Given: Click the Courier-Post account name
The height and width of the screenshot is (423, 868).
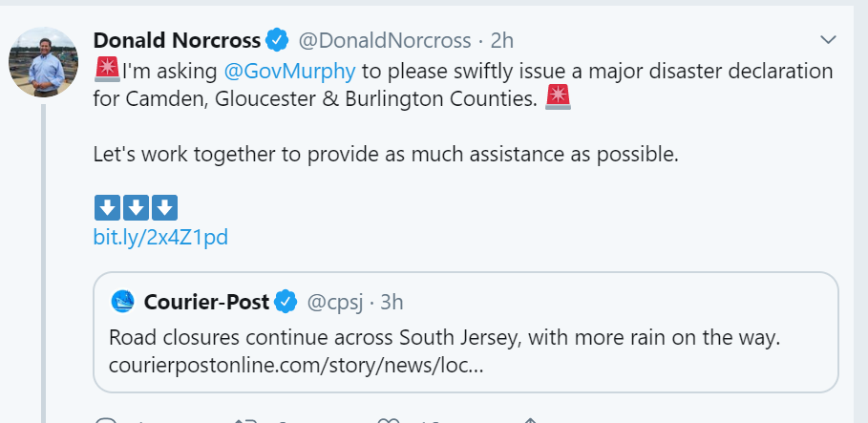Looking at the screenshot, I should [206, 303].
